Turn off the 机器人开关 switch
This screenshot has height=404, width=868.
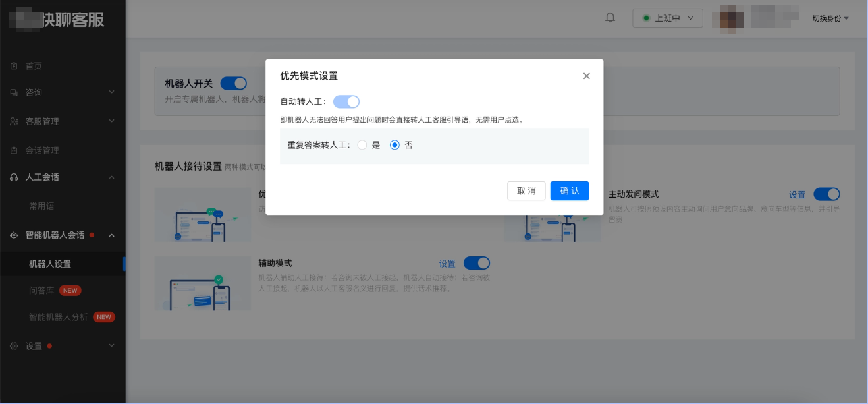233,83
